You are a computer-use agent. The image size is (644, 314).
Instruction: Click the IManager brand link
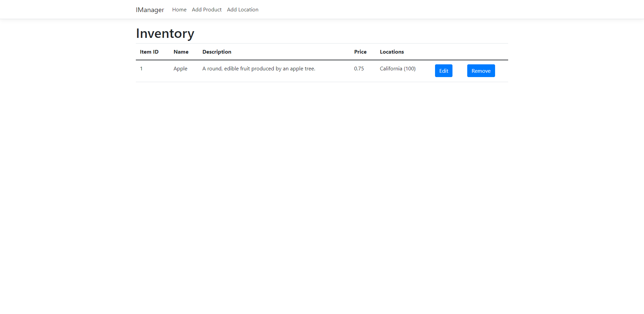[150, 10]
